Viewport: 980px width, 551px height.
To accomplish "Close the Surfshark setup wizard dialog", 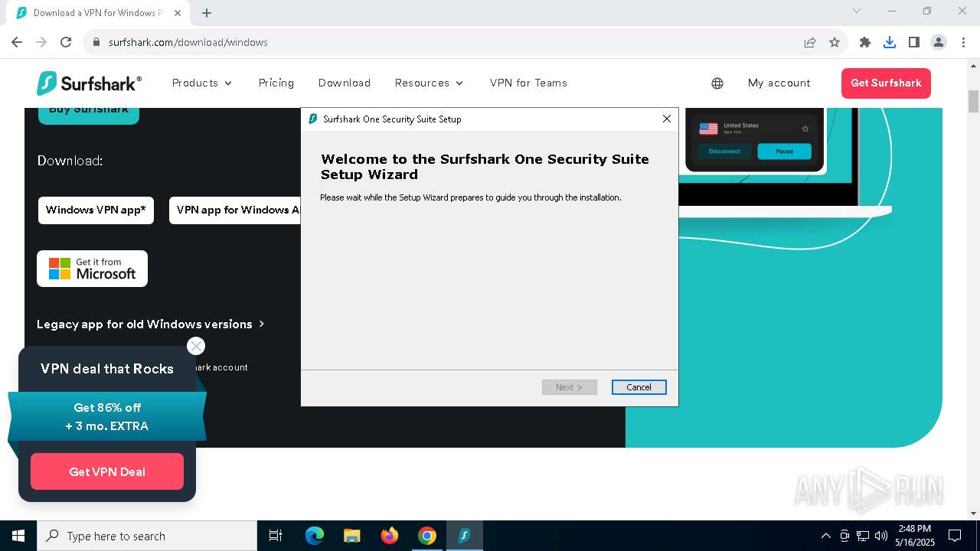I will click(666, 119).
